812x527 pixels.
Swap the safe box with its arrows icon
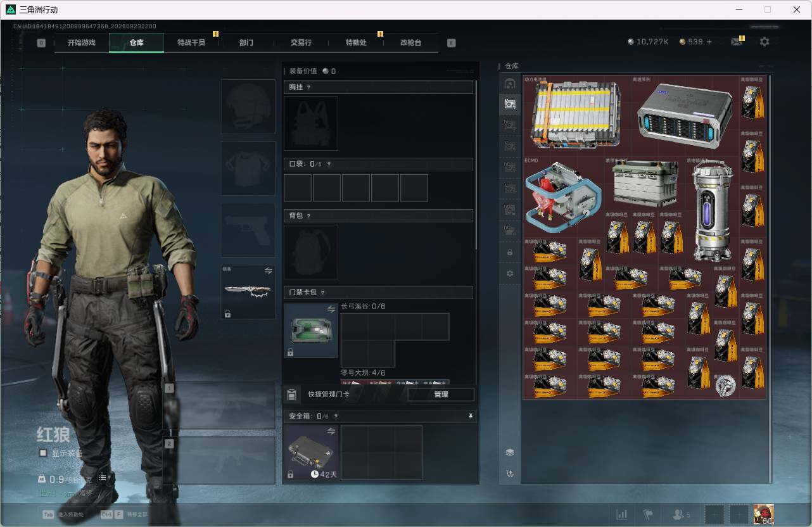pyautogui.click(x=331, y=431)
